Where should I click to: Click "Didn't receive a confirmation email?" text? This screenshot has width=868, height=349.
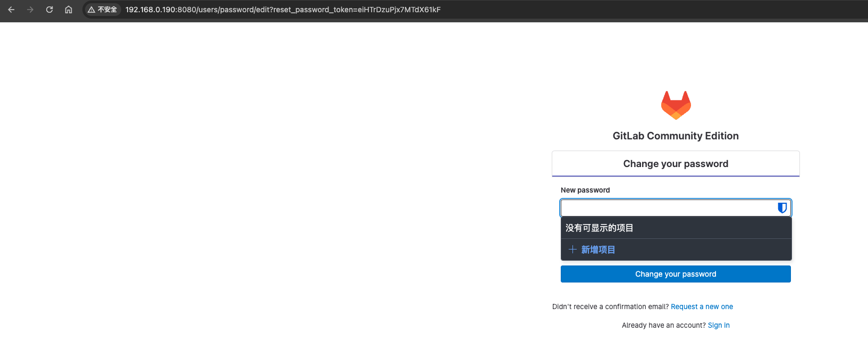click(610, 306)
